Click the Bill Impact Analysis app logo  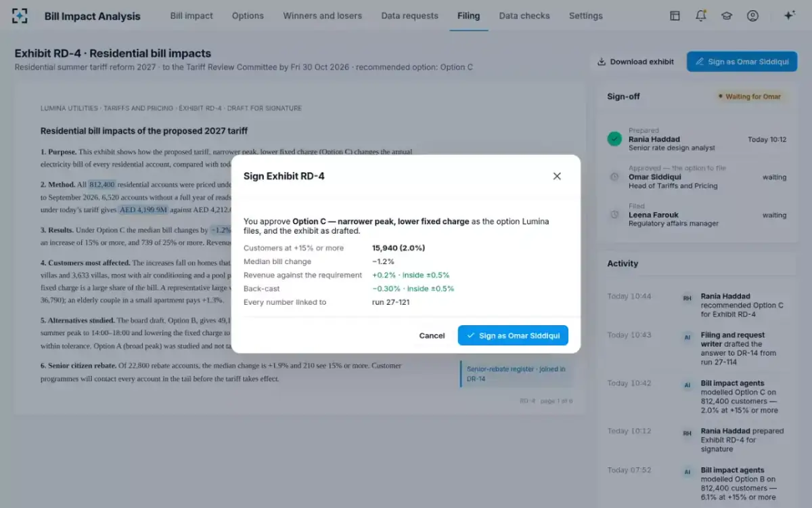tap(20, 16)
